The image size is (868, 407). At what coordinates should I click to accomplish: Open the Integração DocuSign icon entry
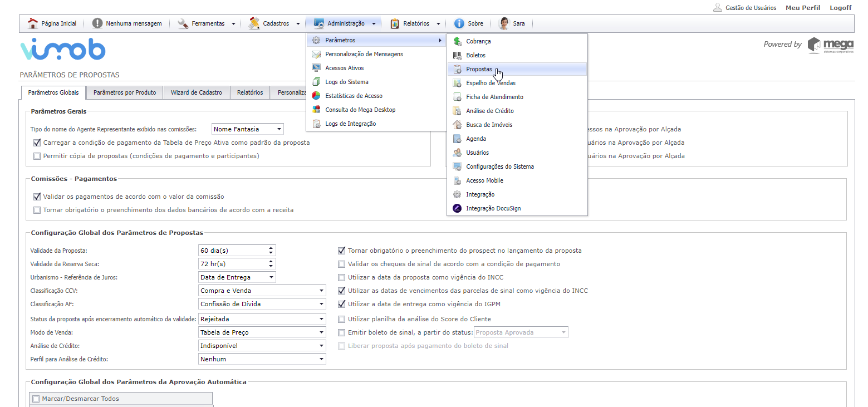(457, 208)
